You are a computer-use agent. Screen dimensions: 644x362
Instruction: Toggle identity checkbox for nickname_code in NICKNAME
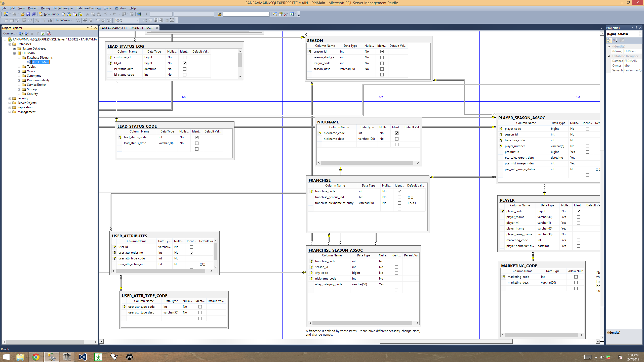pyautogui.click(x=397, y=133)
